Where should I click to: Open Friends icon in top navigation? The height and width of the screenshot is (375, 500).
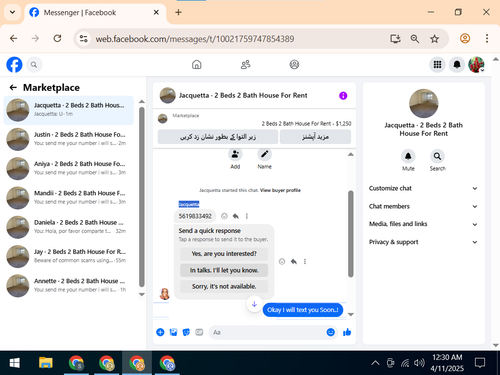pos(245,64)
